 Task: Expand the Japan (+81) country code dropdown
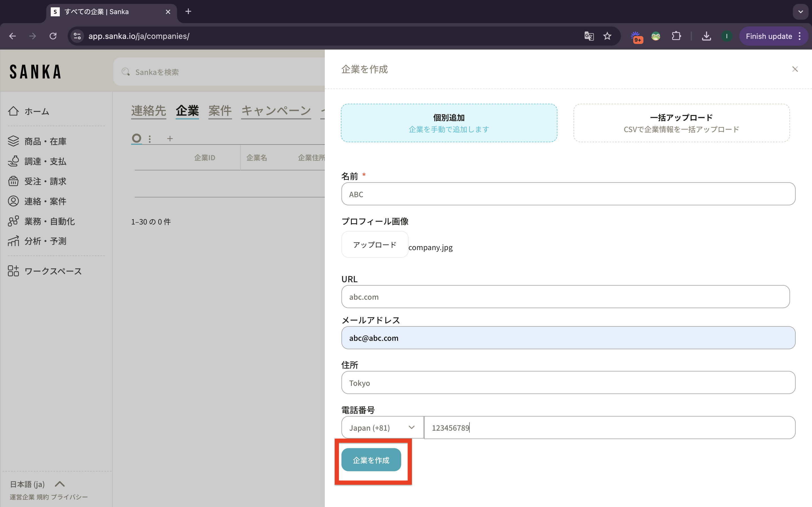tap(382, 428)
